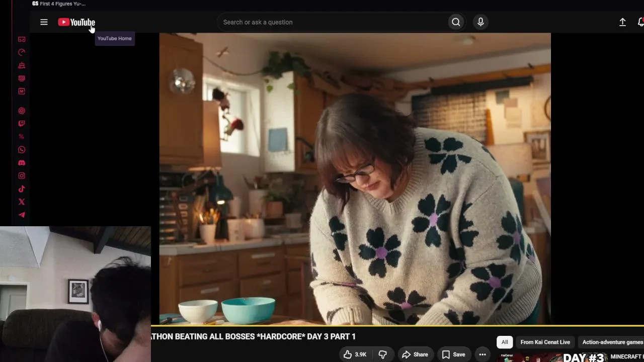Open the more actions (three dots) menu
This screenshot has width=644, height=362.
(x=482, y=354)
